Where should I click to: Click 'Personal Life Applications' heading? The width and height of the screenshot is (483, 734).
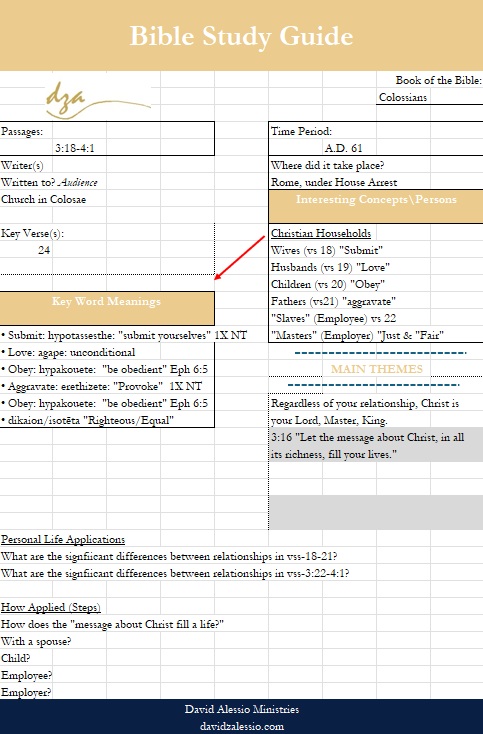click(x=63, y=539)
